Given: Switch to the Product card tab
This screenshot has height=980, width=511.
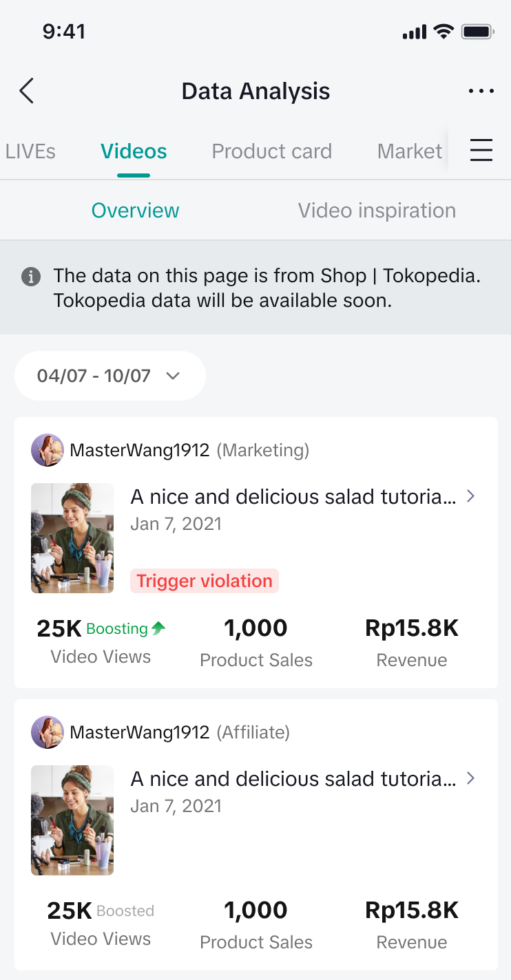Looking at the screenshot, I should (x=271, y=151).
